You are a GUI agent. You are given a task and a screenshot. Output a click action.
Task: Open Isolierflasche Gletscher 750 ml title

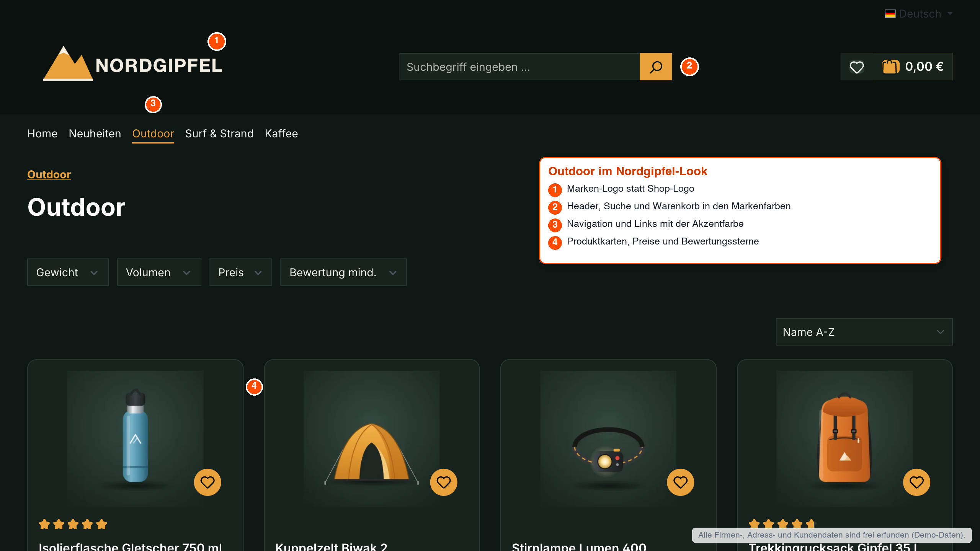(x=130, y=546)
